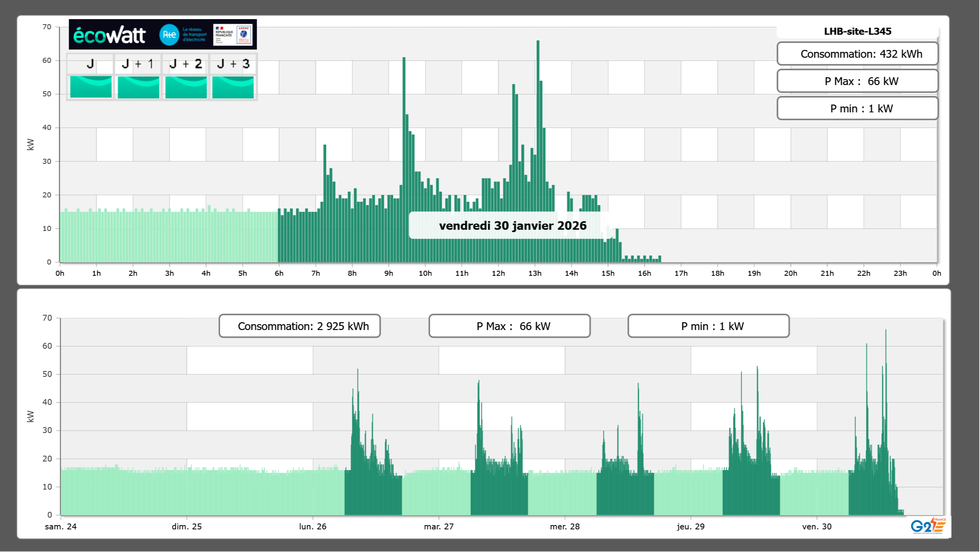Click daily Consommation 432 kWh box
Screen dimensions: 980x552
857,54
